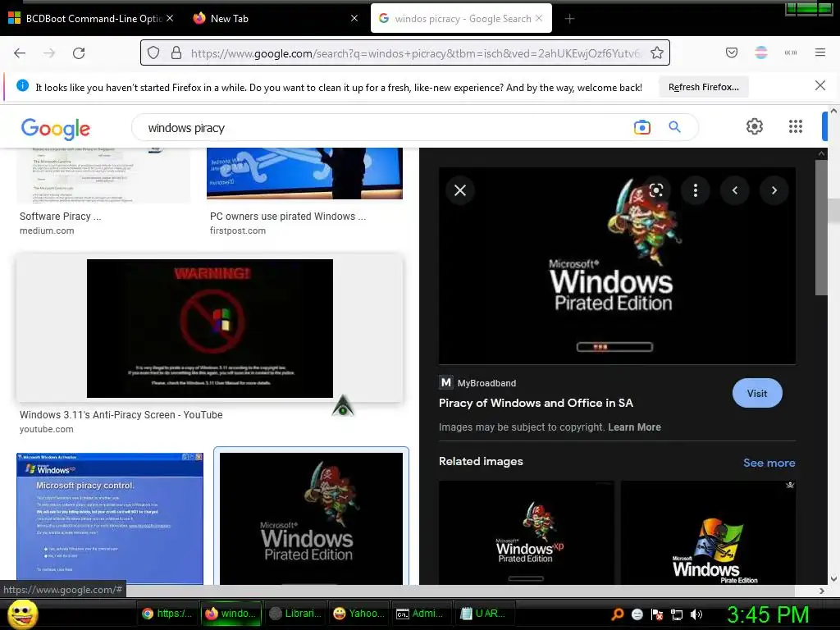Open the Learn More copyright link
Screen dimensions: 840x630
[x=634, y=427]
